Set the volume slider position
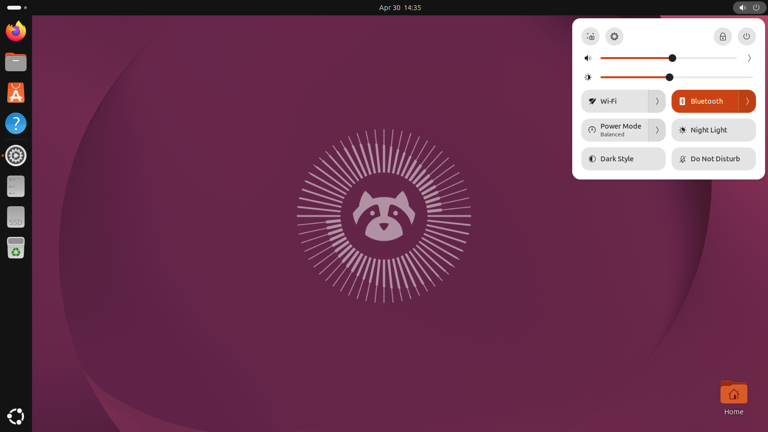This screenshot has width=768, height=432. 669,58
